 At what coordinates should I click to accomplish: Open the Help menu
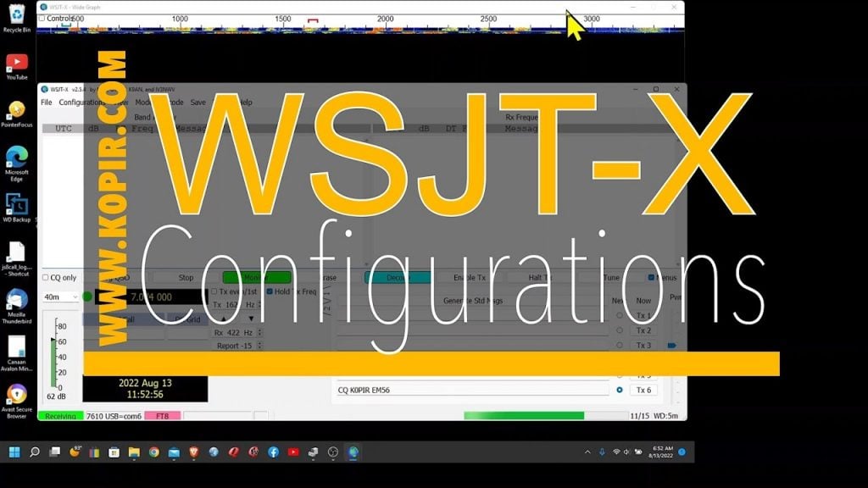tap(245, 103)
